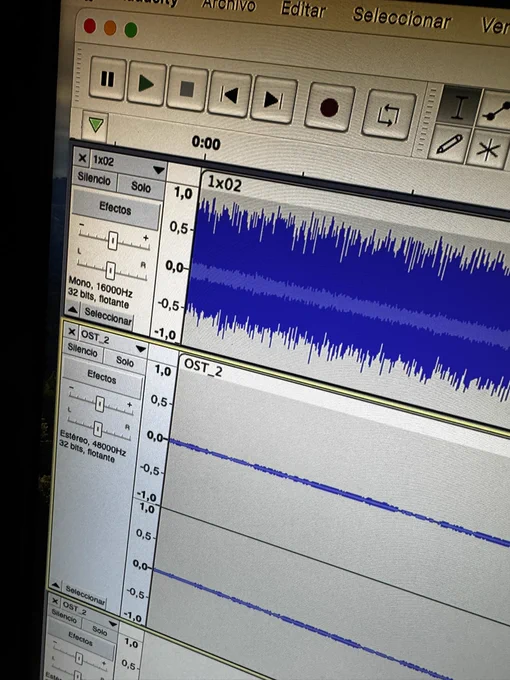
Task: Select the Envelope tool
Action: pos(499,111)
